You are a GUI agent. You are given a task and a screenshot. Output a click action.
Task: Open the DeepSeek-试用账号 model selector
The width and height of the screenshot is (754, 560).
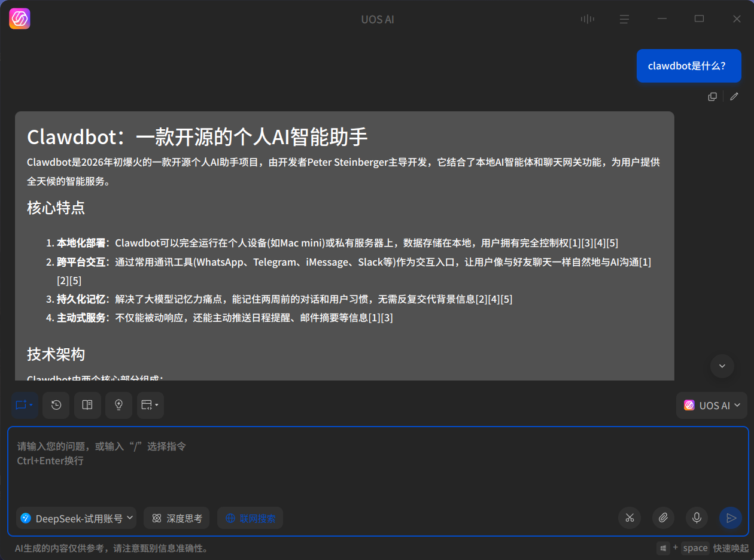76,518
